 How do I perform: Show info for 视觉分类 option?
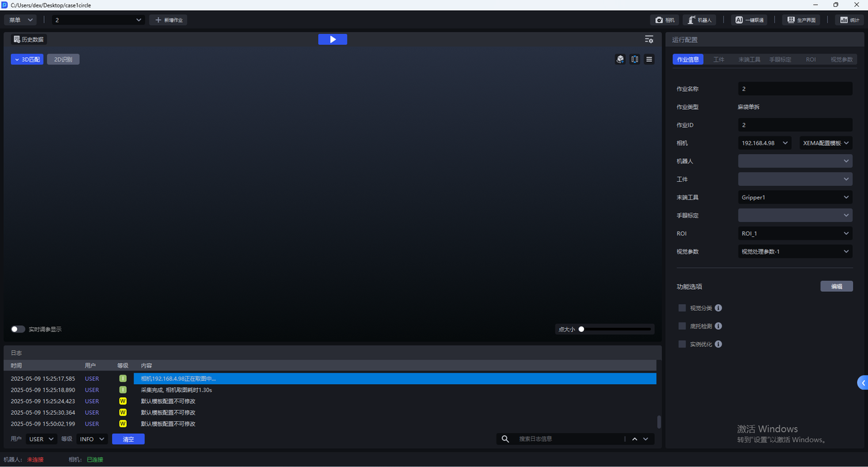click(718, 308)
